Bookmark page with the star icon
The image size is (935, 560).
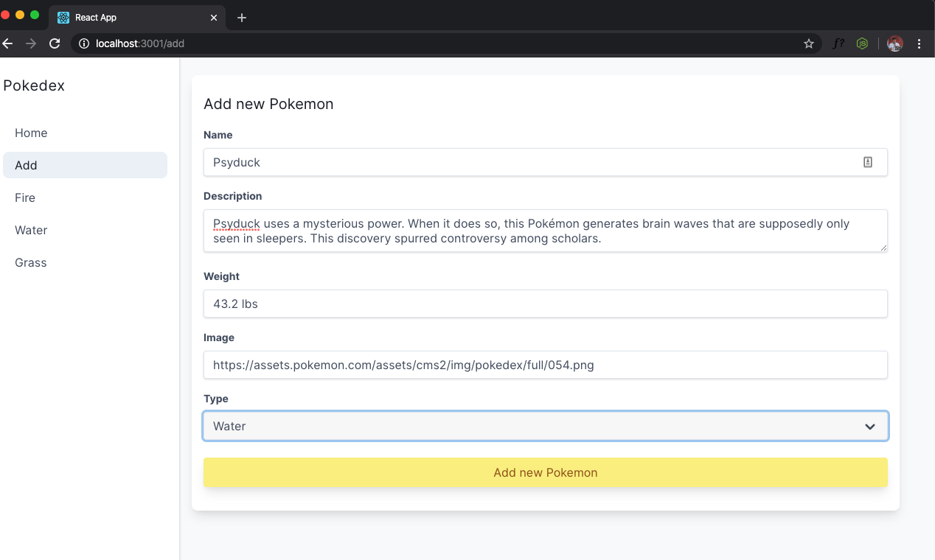[x=809, y=43]
